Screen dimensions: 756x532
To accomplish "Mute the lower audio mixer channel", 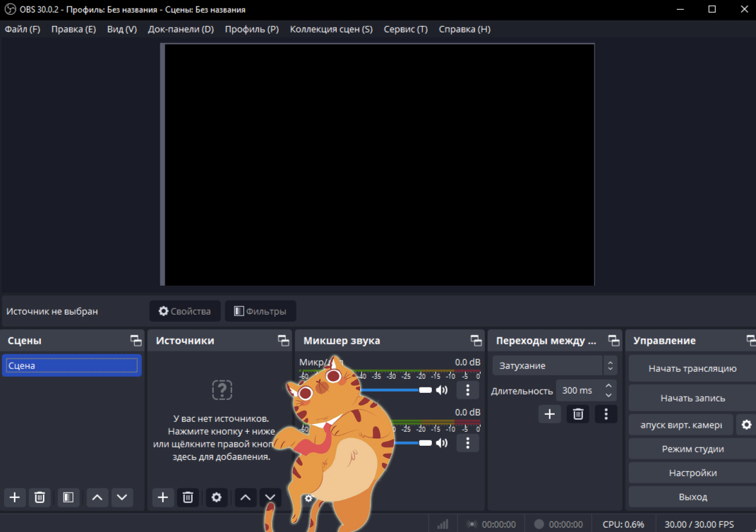I will [442, 443].
